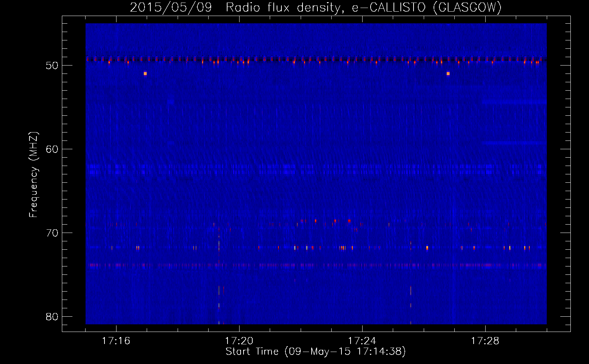Click the date 2015/05/09 in the title

[x=171, y=7]
